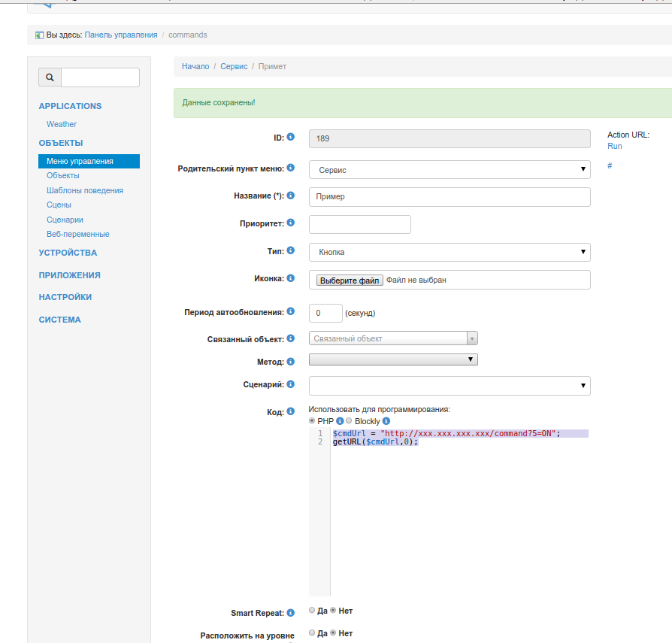Click info icon next to Период автообновления
Viewport: 672px width, 643px height.
tap(291, 311)
